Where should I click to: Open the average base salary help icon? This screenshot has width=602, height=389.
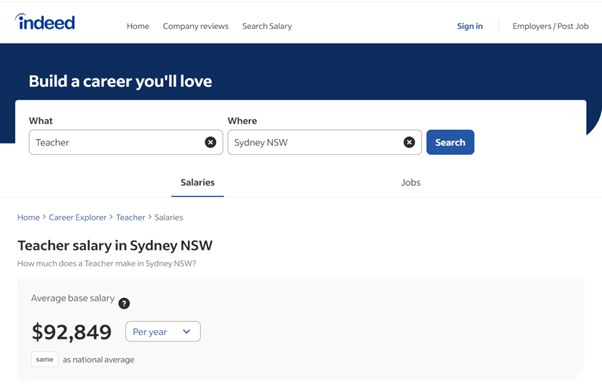point(124,303)
